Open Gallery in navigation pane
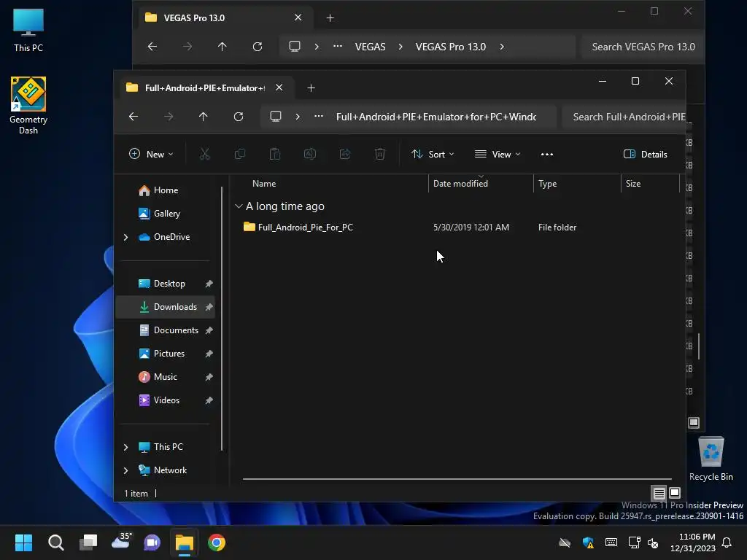The width and height of the screenshot is (747, 560). [x=166, y=214]
